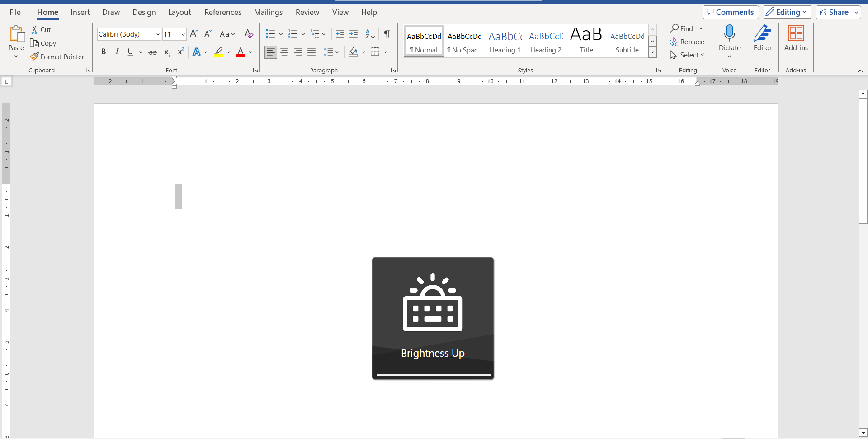Screen dimensions: 868x439
Task: Click the Replace icon in Editing
Action: tap(674, 42)
